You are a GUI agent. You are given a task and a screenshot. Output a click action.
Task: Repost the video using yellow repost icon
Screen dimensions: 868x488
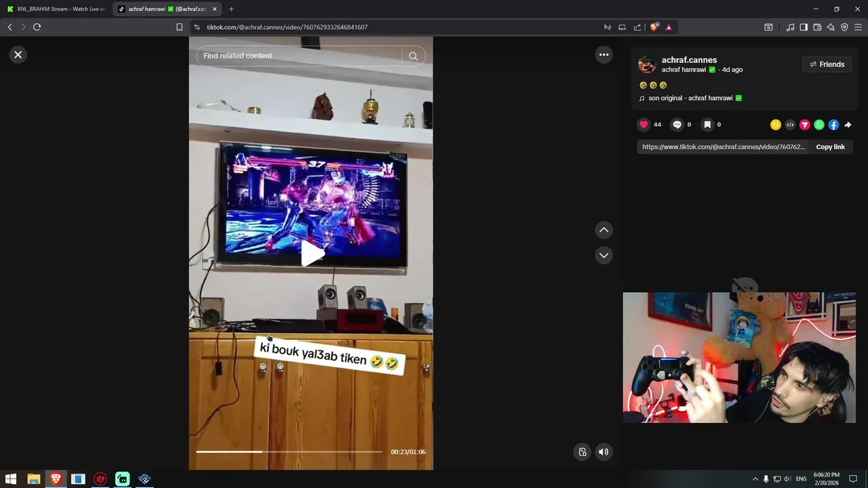point(776,125)
